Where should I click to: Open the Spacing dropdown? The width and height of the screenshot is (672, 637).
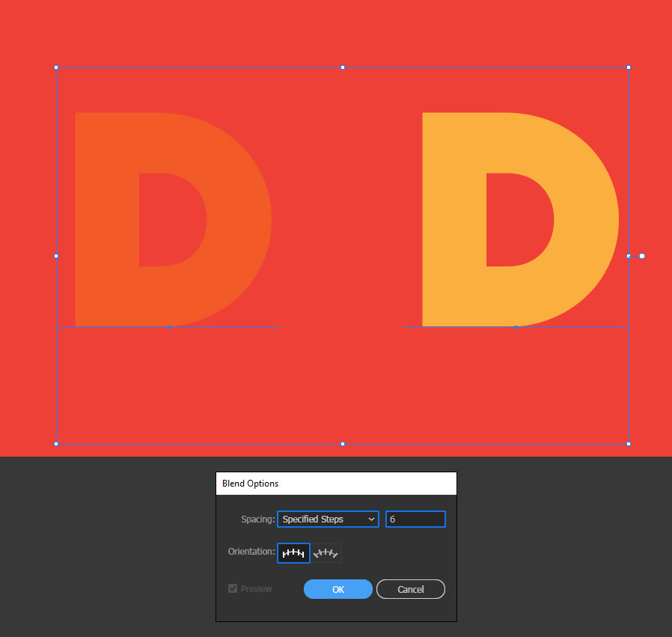[x=329, y=519]
